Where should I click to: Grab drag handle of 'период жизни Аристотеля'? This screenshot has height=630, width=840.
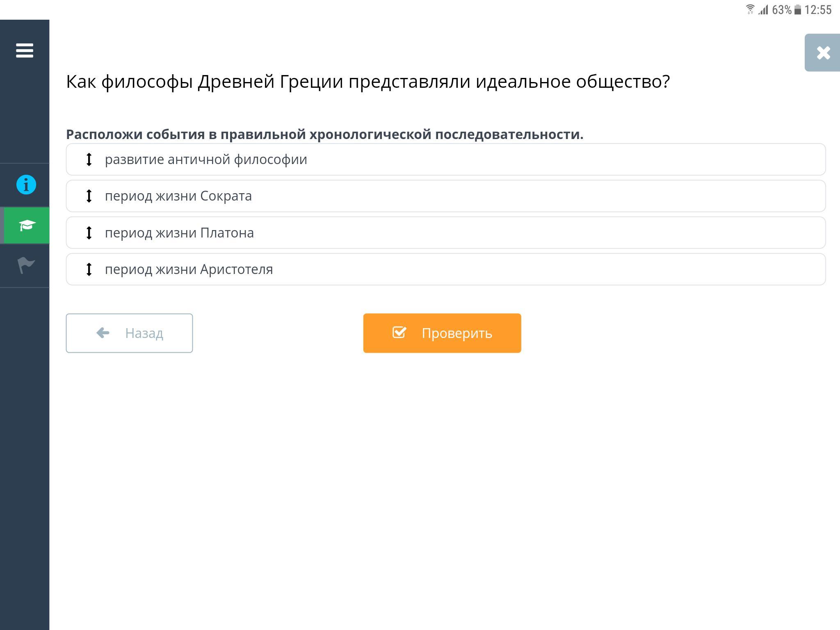coord(89,269)
